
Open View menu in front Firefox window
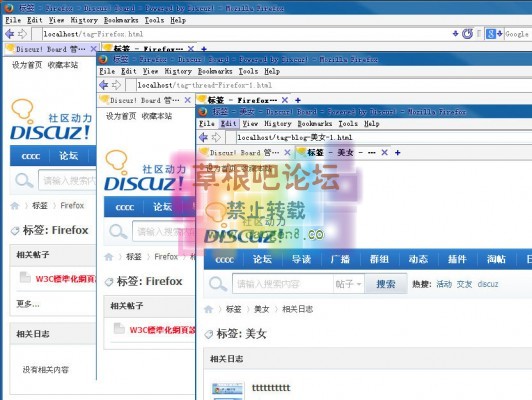pyautogui.click(x=250, y=123)
